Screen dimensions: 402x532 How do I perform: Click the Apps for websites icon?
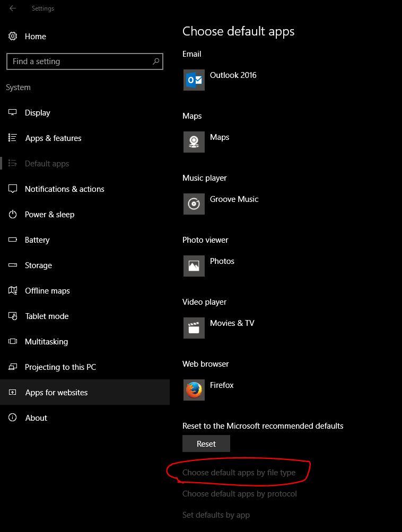(13, 392)
